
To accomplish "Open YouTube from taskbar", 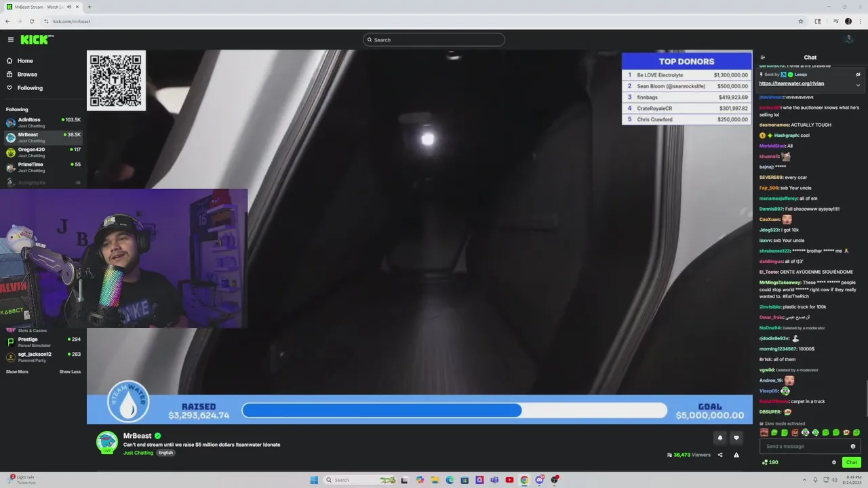I will (x=509, y=480).
